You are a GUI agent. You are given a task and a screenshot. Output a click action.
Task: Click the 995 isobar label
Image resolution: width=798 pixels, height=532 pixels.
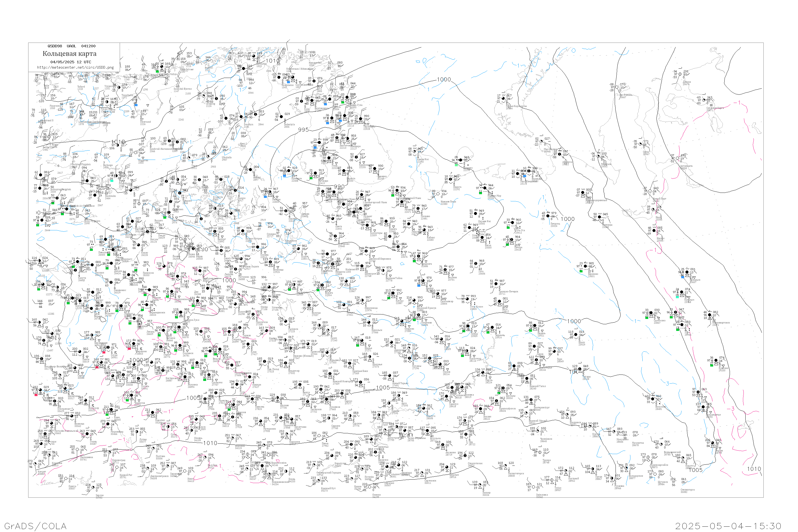click(303, 130)
